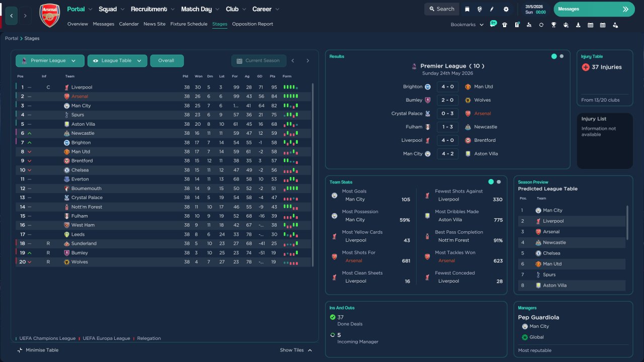Click the shirt kit shortcut icon

(x=505, y=25)
